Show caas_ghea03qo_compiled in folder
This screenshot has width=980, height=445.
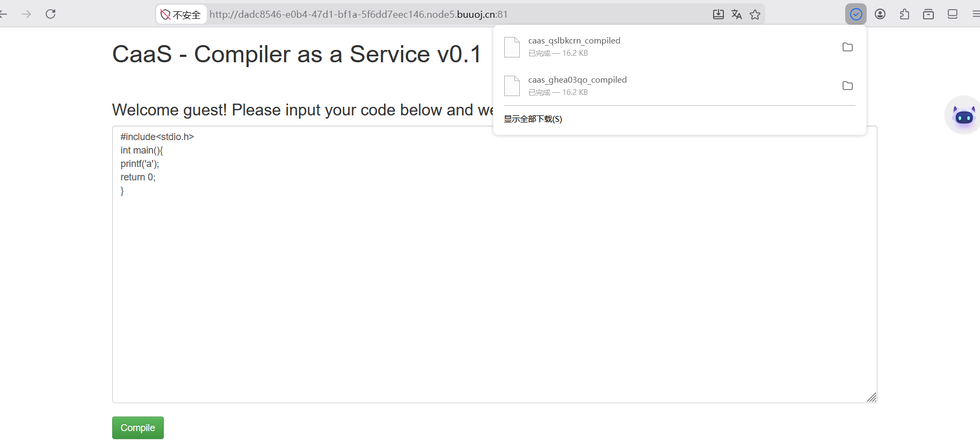coord(847,86)
